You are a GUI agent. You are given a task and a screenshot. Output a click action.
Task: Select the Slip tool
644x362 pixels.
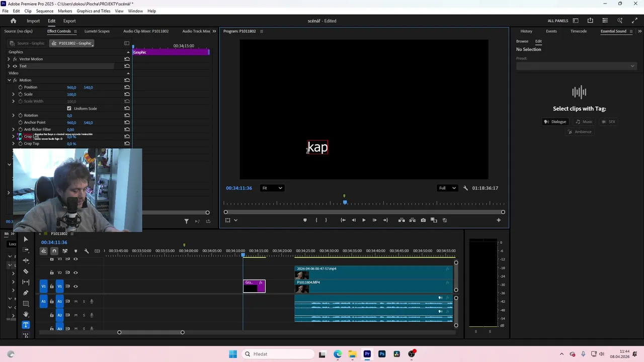[26, 282]
